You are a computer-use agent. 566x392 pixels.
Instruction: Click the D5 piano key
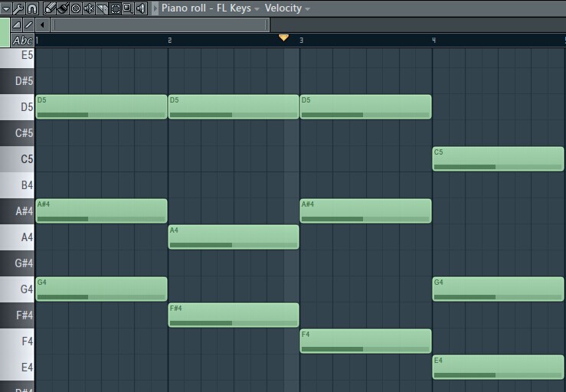pyautogui.click(x=17, y=107)
